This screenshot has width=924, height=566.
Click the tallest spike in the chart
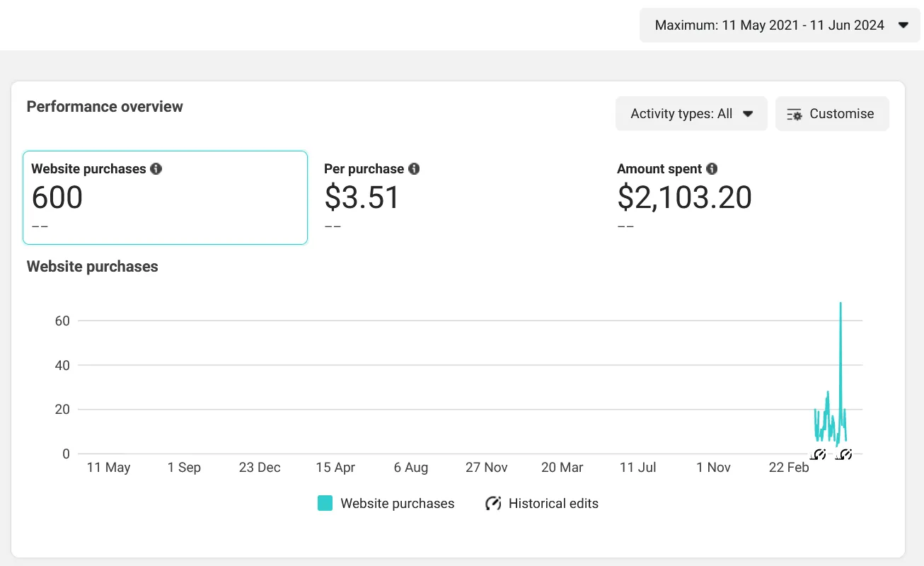point(841,304)
